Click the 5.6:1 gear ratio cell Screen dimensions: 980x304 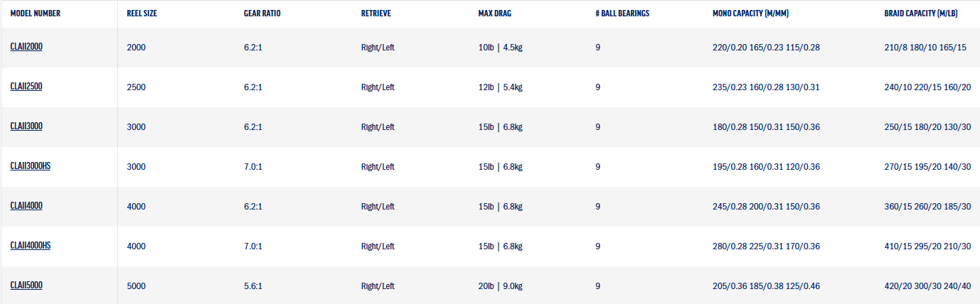253,286
